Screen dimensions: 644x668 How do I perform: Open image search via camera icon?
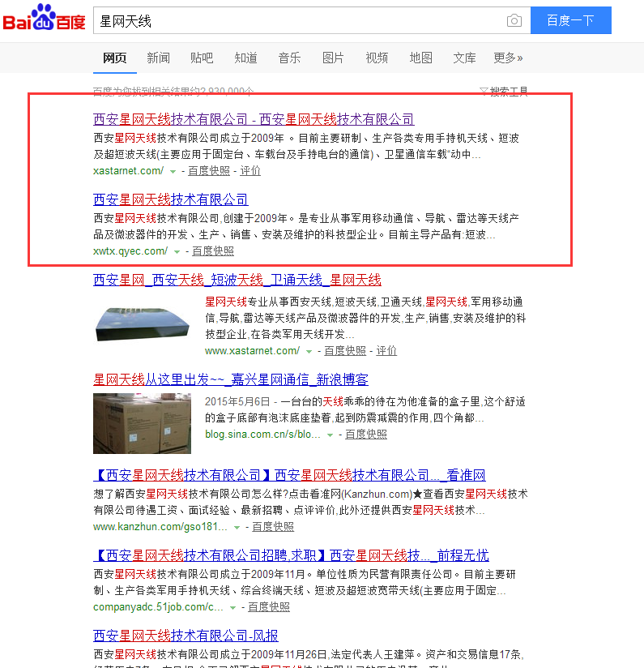tap(514, 21)
